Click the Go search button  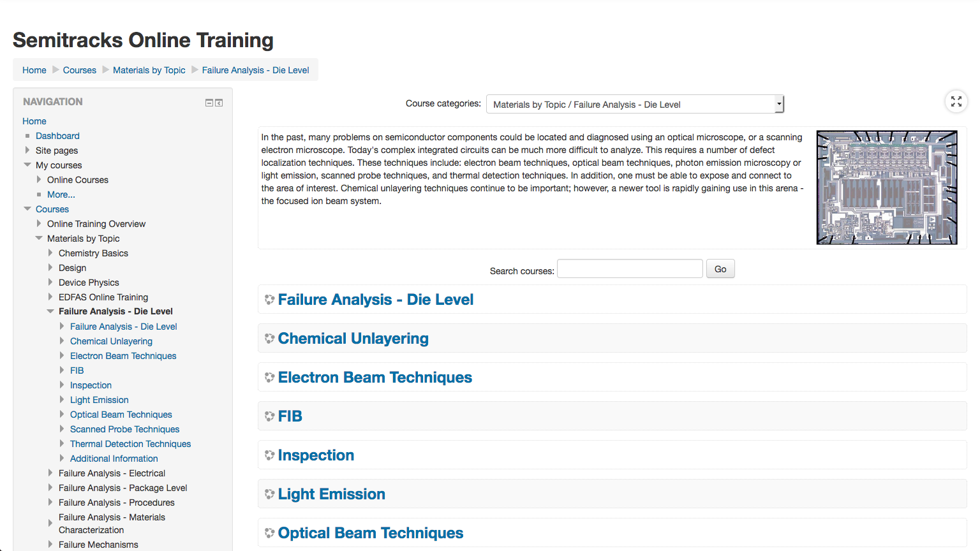tap(720, 269)
